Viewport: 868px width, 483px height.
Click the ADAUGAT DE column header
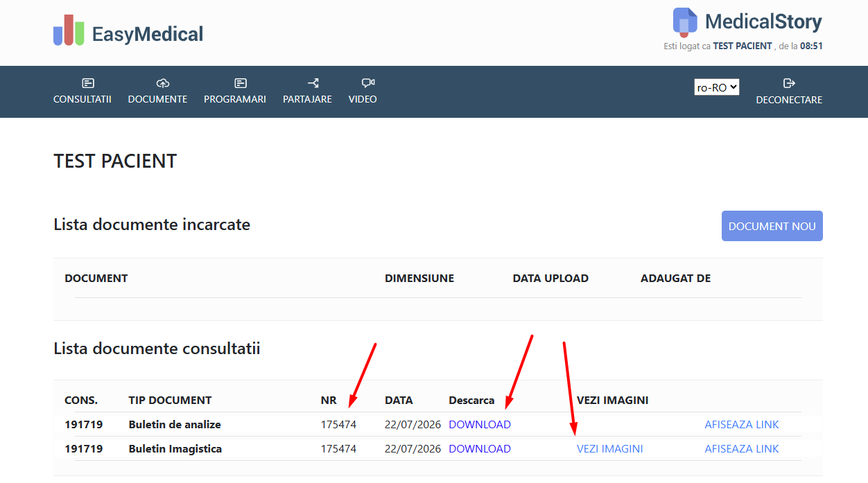tap(676, 279)
